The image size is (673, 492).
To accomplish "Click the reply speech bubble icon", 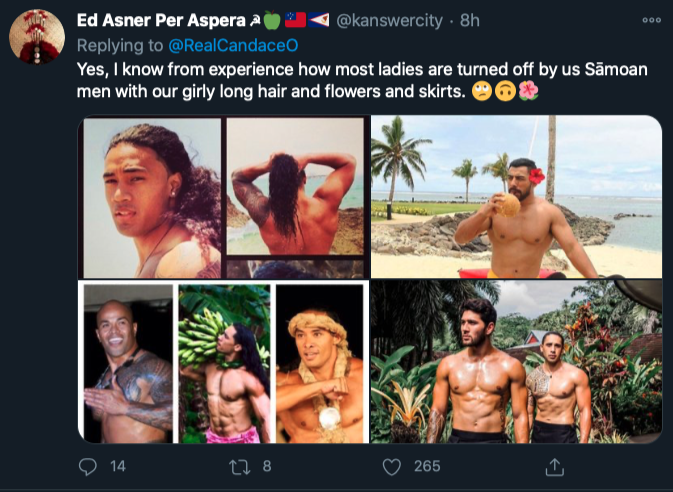I will (88, 466).
